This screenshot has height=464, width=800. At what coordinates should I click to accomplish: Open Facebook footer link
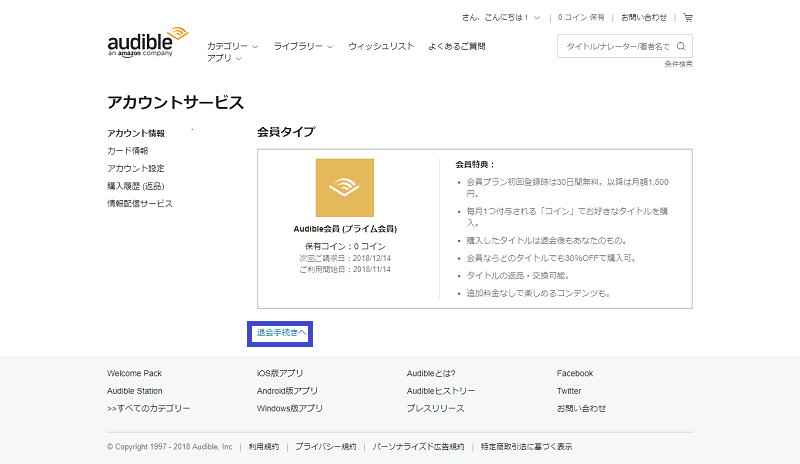coord(575,373)
